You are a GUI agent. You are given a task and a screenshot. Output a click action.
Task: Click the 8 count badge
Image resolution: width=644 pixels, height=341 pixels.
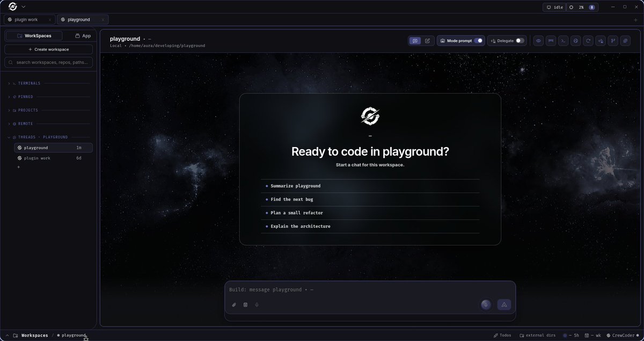click(x=592, y=8)
